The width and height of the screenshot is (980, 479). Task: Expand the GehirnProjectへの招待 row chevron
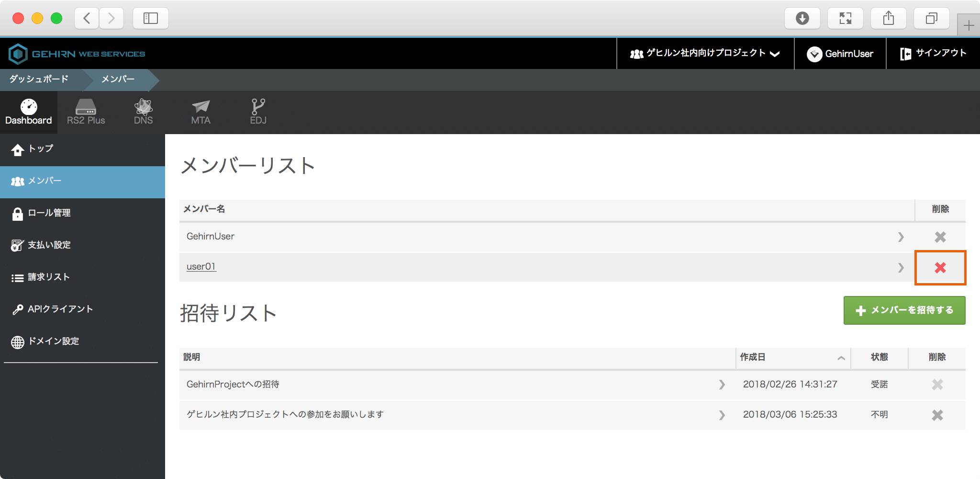click(x=722, y=385)
